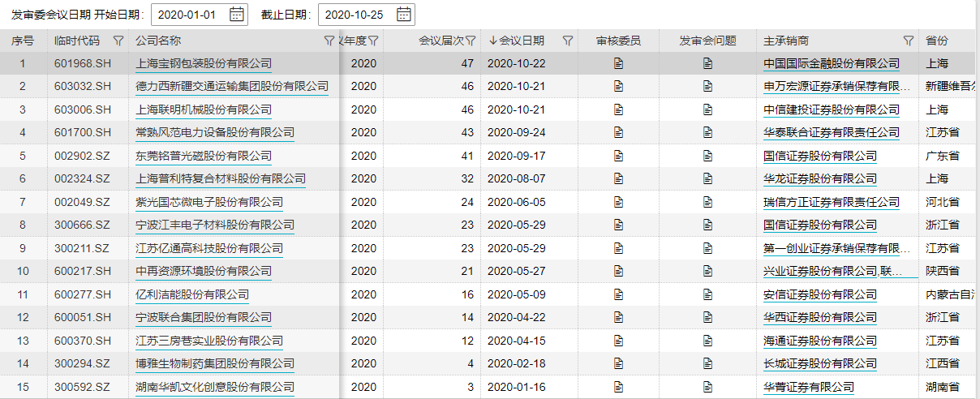
Task: Open 发审会问题 document for 601700.SH row
Action: 707,132
